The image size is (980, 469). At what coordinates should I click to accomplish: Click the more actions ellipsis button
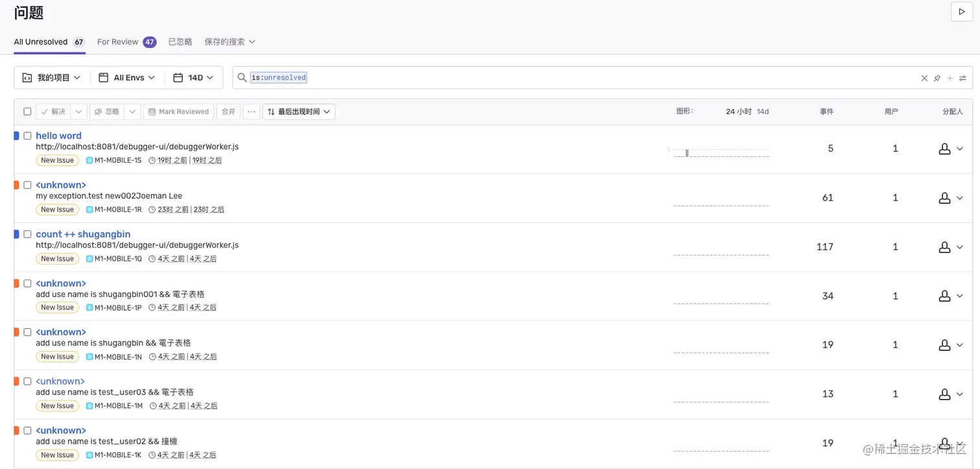point(251,112)
